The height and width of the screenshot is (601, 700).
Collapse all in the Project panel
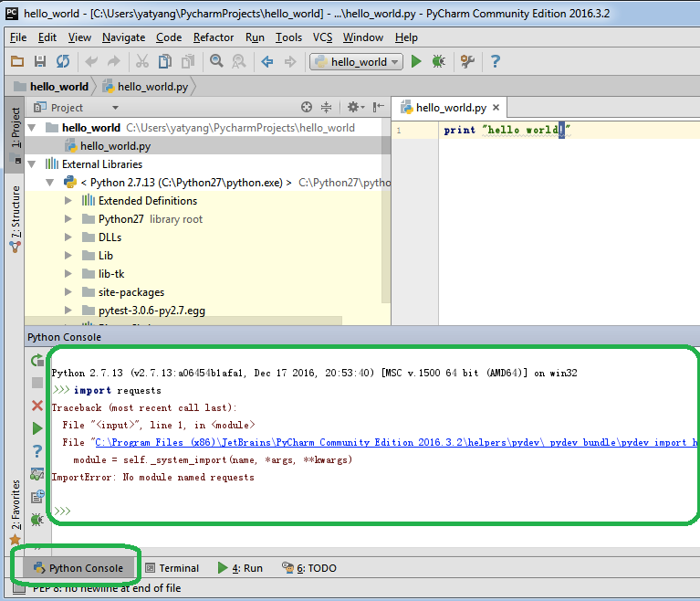pyautogui.click(x=327, y=107)
